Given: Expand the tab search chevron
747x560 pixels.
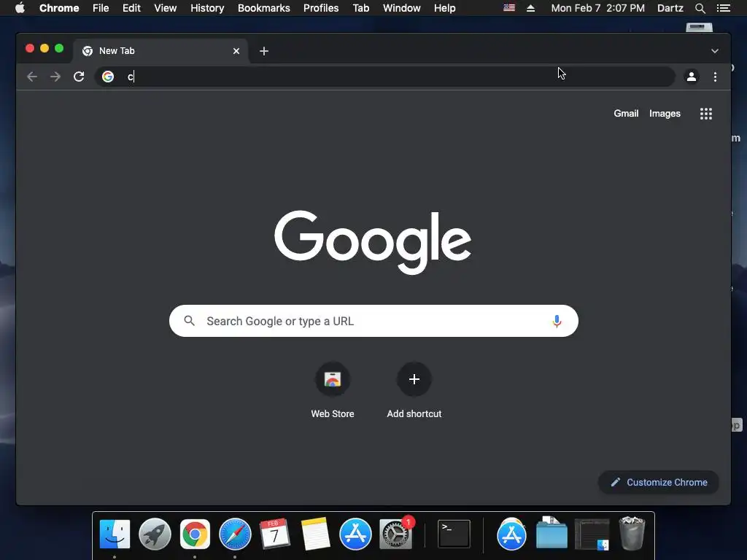Looking at the screenshot, I should [715, 51].
